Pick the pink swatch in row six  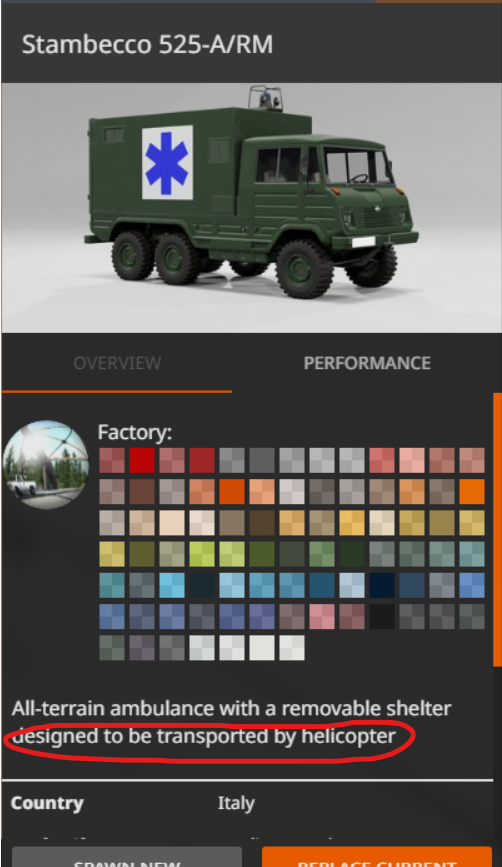coord(322,616)
